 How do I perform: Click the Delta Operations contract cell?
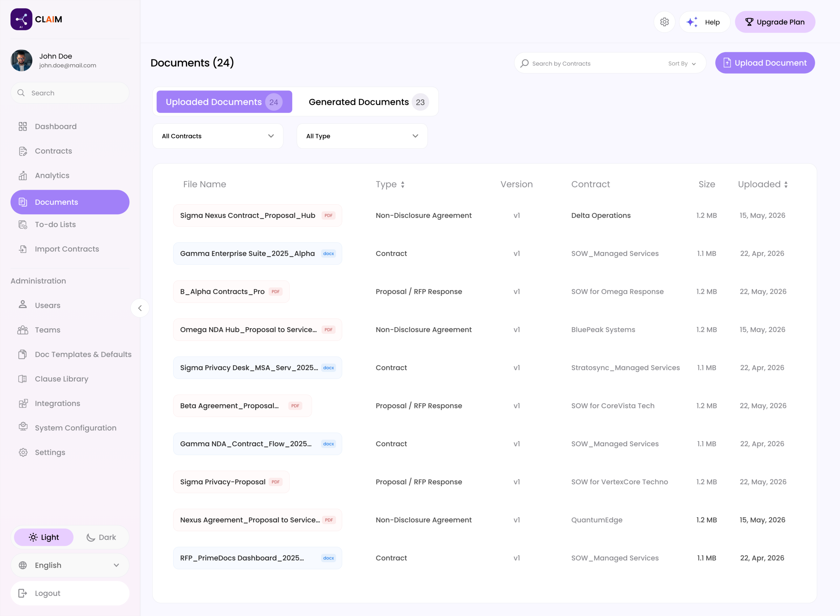click(601, 216)
